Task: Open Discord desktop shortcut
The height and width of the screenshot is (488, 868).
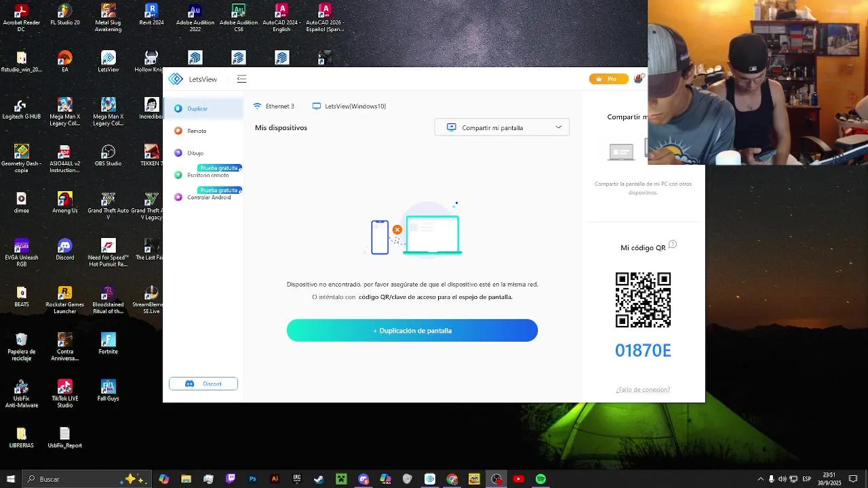Action: pos(65,250)
